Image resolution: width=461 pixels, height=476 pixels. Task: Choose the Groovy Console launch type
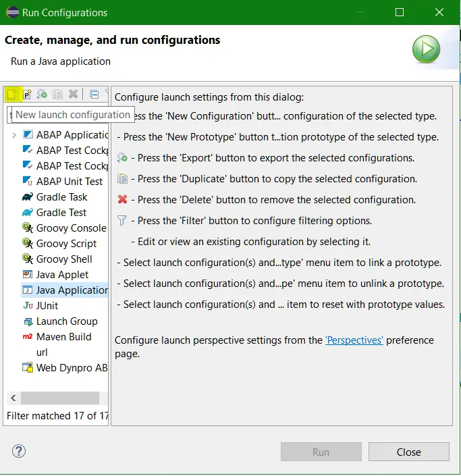71,228
